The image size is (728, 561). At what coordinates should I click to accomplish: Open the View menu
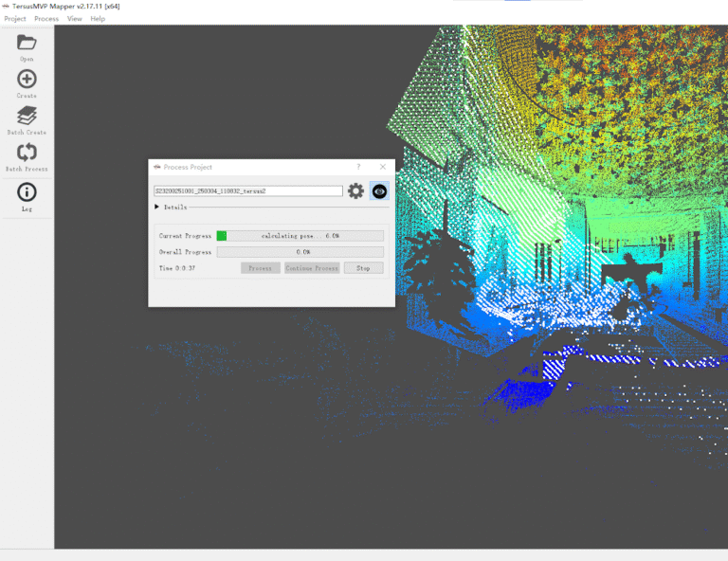click(x=75, y=19)
